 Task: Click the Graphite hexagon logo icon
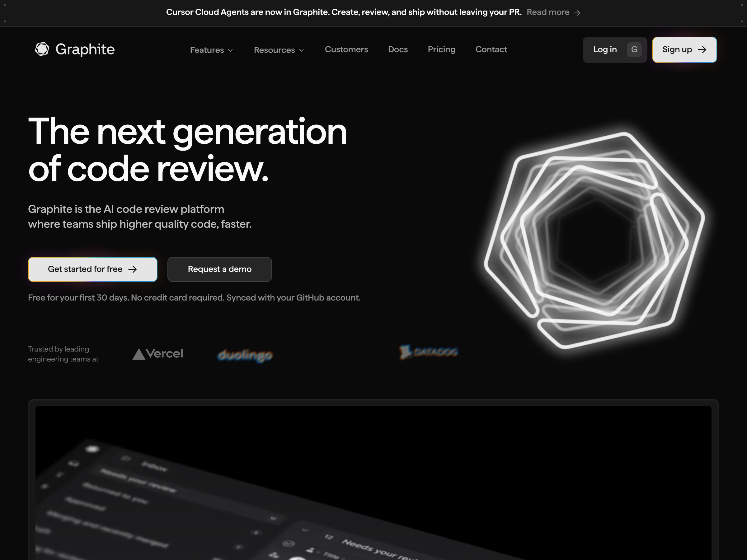pyautogui.click(x=42, y=49)
